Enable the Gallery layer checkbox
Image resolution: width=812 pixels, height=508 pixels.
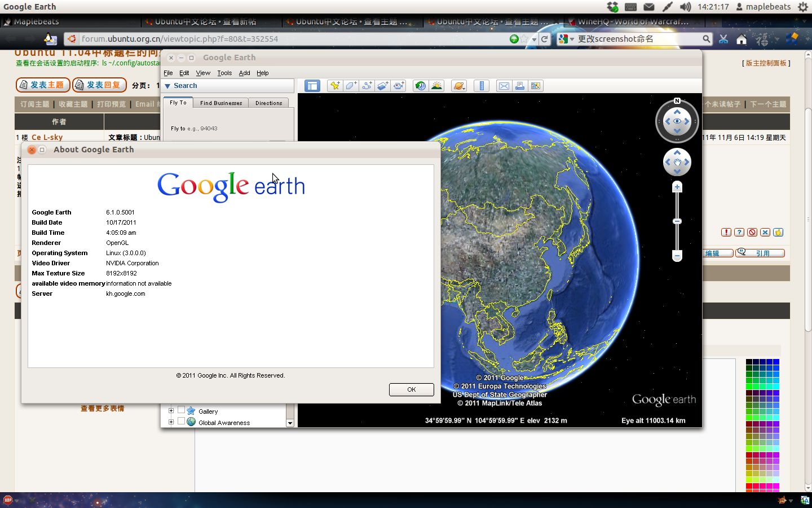click(x=181, y=410)
